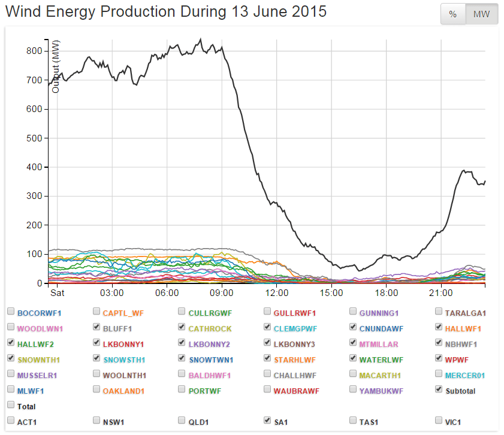Click the subtotal peak near 09:00

[222, 48]
